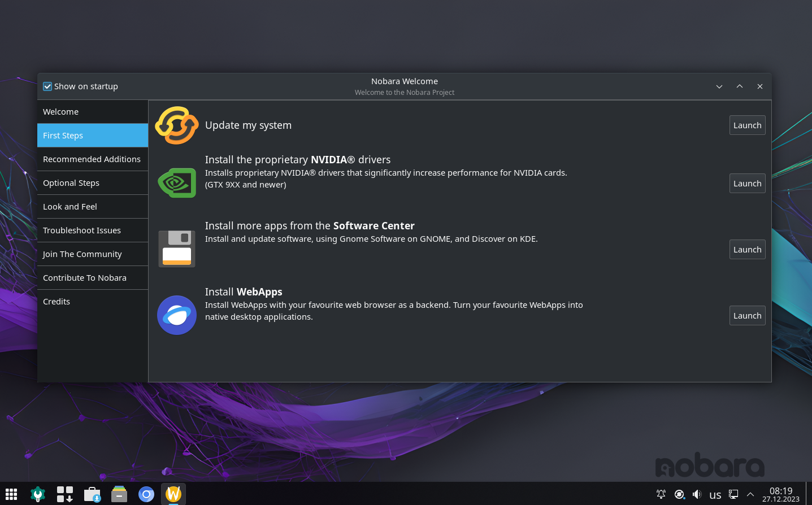Minimize the Nobara Welcome window
The width and height of the screenshot is (812, 505).
tap(719, 86)
